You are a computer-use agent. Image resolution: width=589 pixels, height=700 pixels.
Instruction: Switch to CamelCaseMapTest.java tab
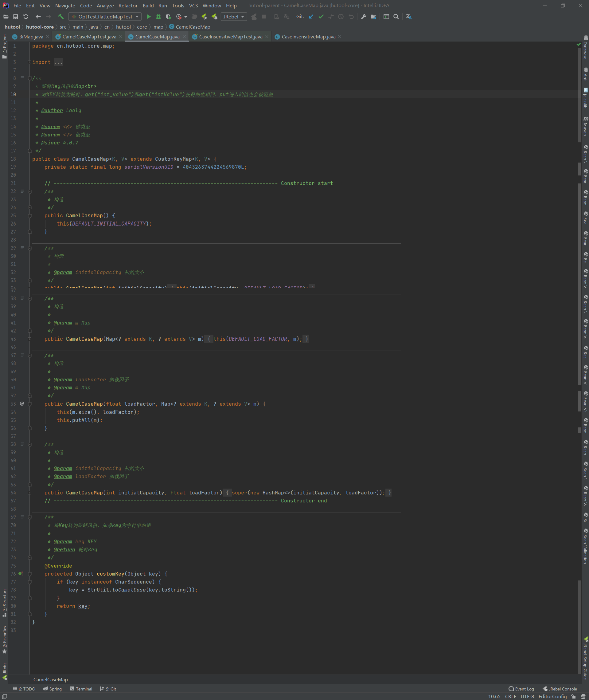pyautogui.click(x=89, y=37)
